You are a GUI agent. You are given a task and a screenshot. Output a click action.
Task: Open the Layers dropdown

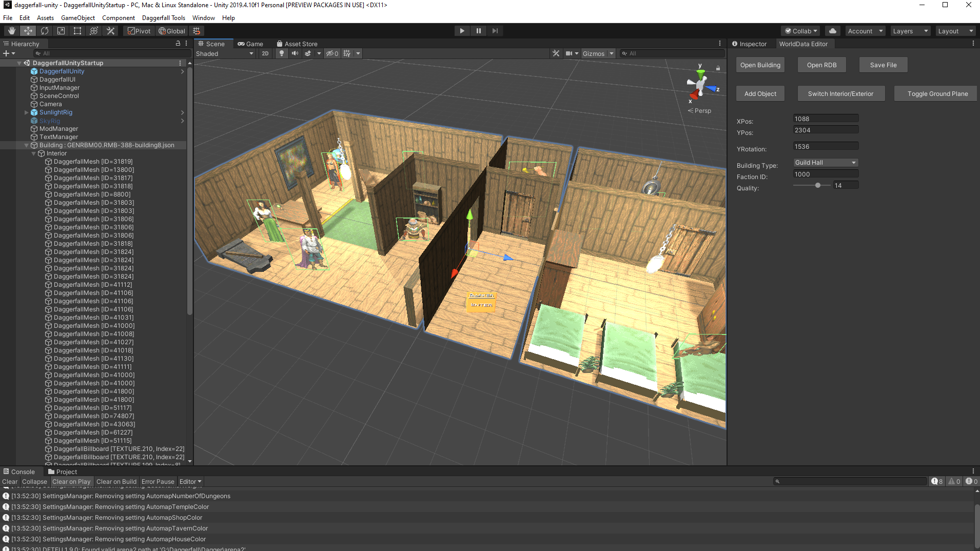[910, 31]
